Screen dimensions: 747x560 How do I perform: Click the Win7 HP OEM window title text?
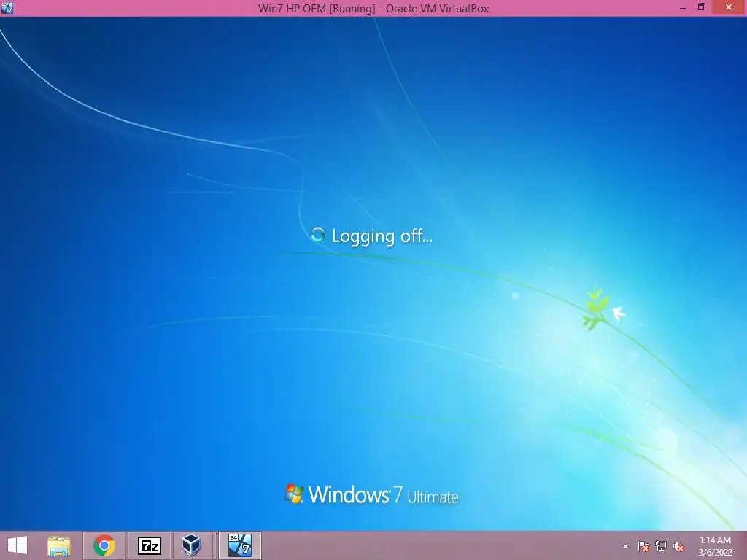[373, 9]
